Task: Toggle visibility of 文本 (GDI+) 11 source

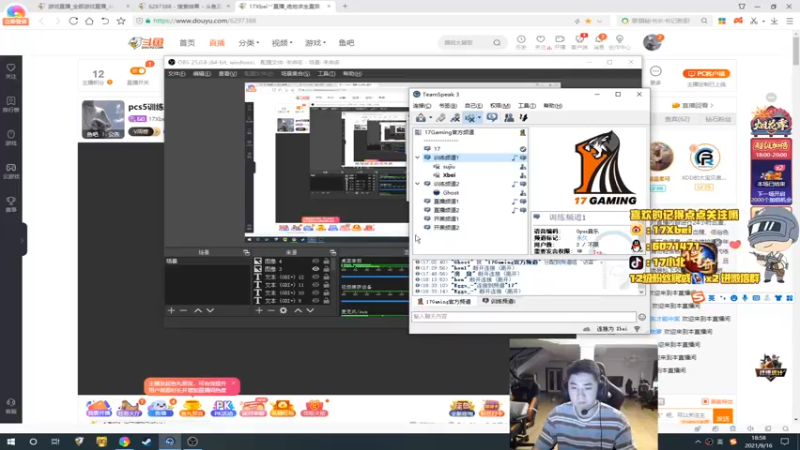Action: pyautogui.click(x=315, y=285)
